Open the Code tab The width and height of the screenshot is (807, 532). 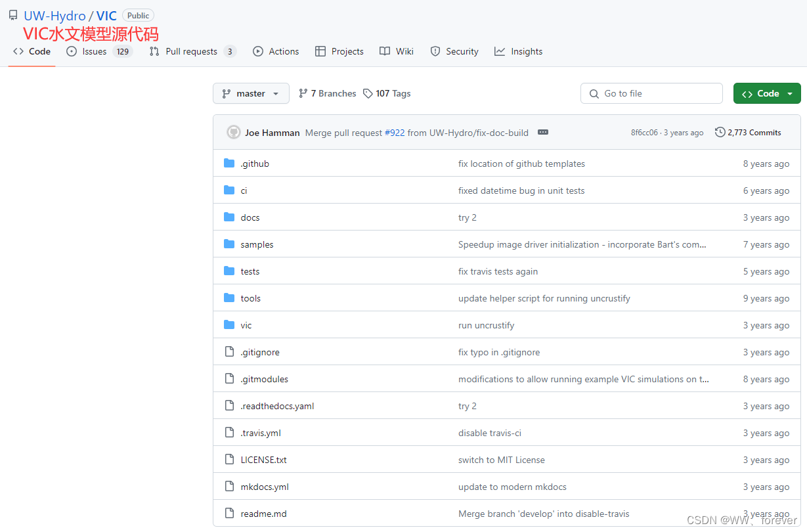point(32,51)
